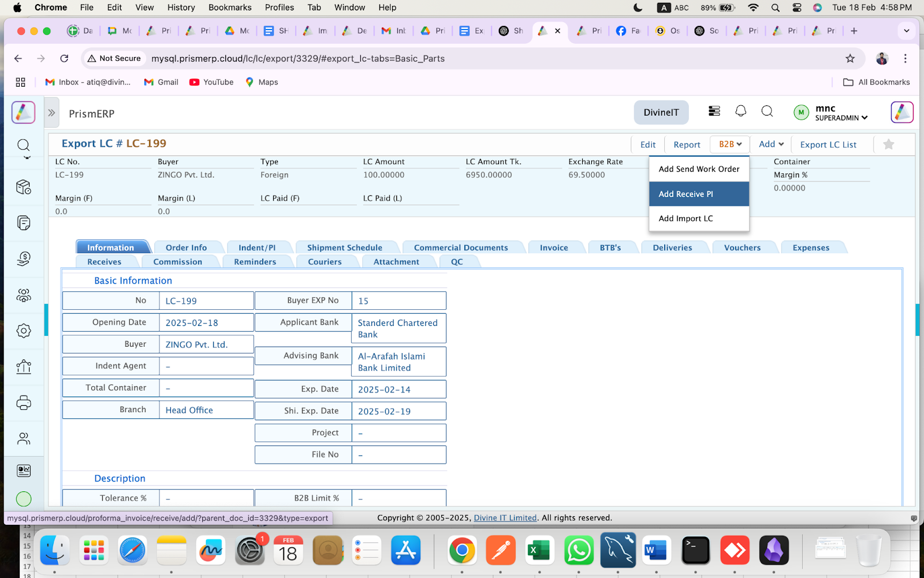Open the Shipment Schedule tab
The height and width of the screenshot is (578, 924).
click(x=345, y=247)
